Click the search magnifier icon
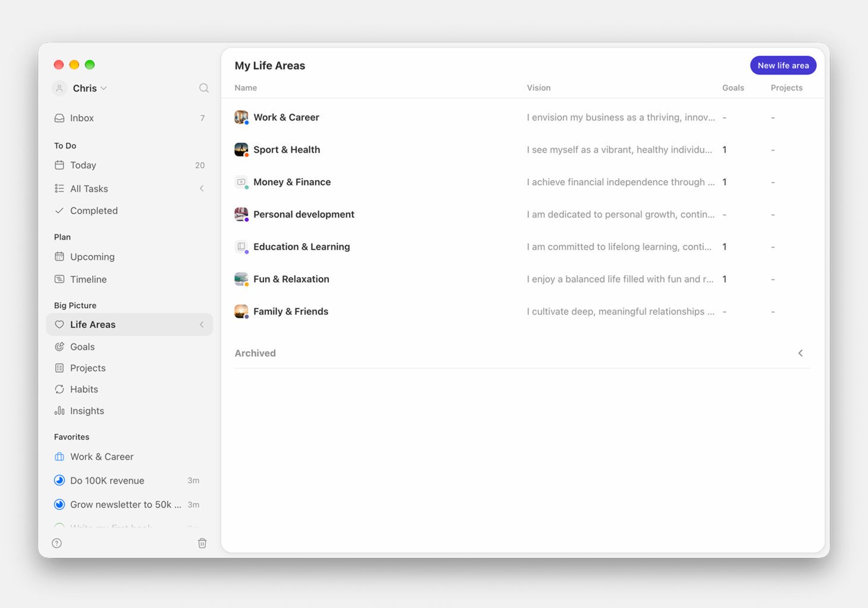Image resolution: width=868 pixels, height=608 pixels. [x=204, y=88]
